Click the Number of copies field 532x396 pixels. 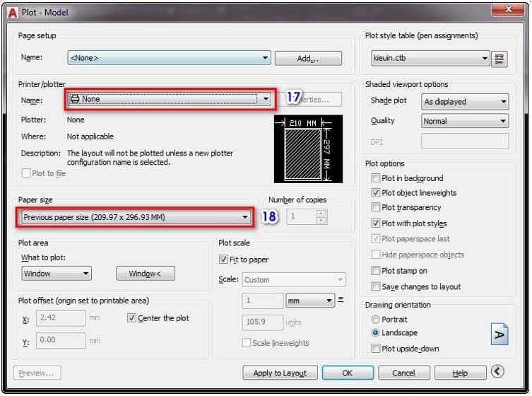pyautogui.click(x=301, y=216)
